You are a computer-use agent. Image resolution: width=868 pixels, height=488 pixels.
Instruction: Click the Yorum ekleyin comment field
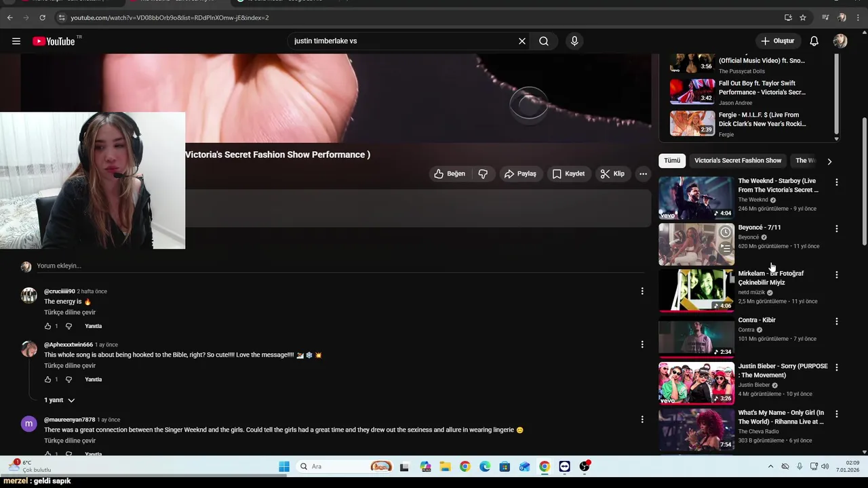(339, 266)
